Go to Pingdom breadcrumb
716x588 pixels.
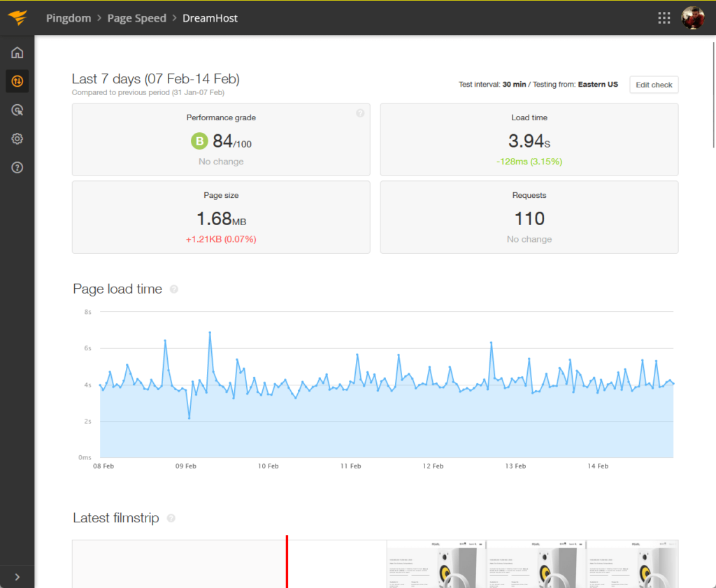click(x=69, y=18)
